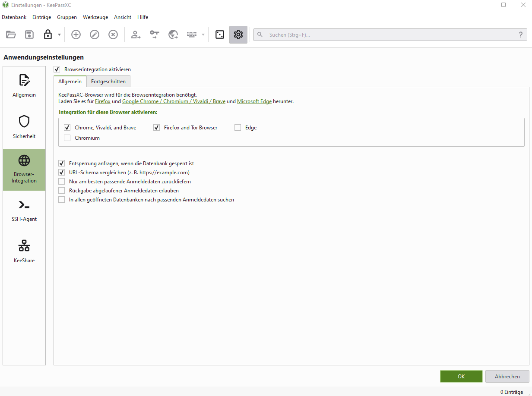Select the KeeShare settings section
Image resolution: width=532 pixels, height=396 pixels.
tap(24, 252)
